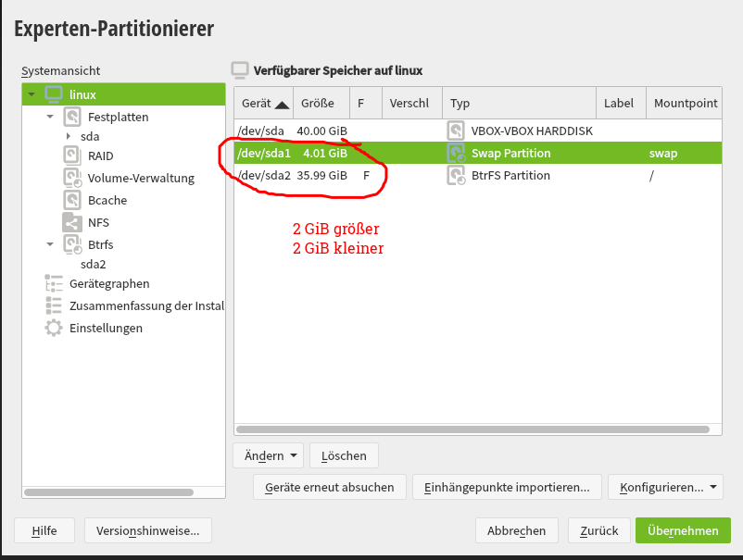This screenshot has height=560, width=743.
Task: Sort table by Größe column
Action: coord(321,103)
